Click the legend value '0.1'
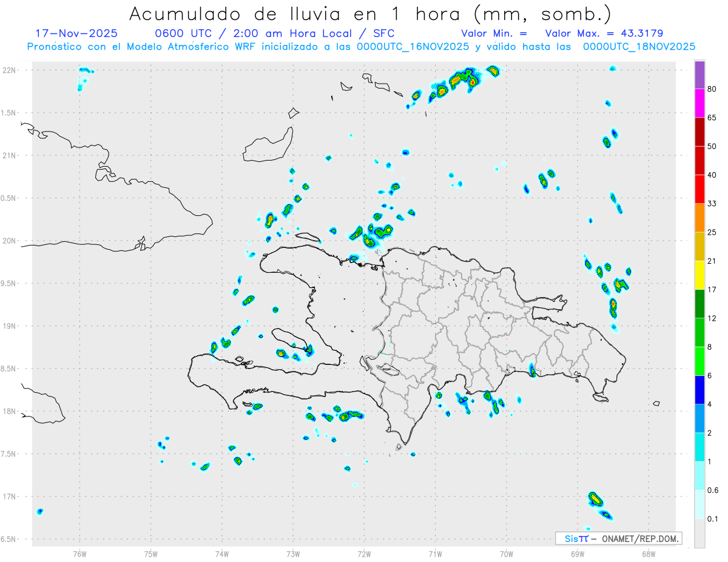 coord(713,518)
